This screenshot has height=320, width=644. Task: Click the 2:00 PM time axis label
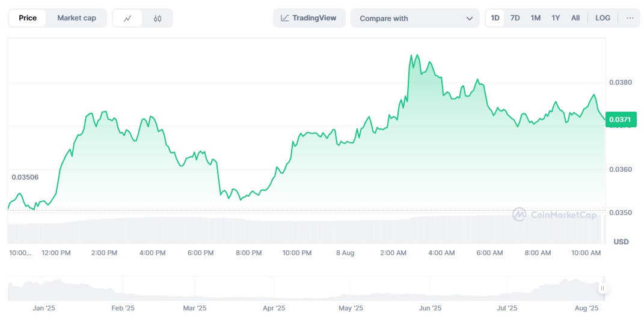click(104, 253)
